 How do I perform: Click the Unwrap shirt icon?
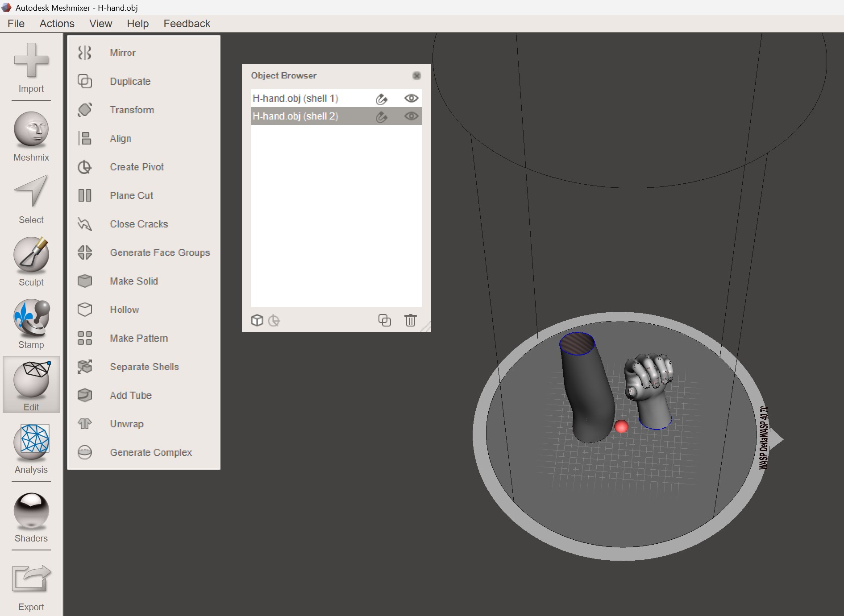[85, 424]
